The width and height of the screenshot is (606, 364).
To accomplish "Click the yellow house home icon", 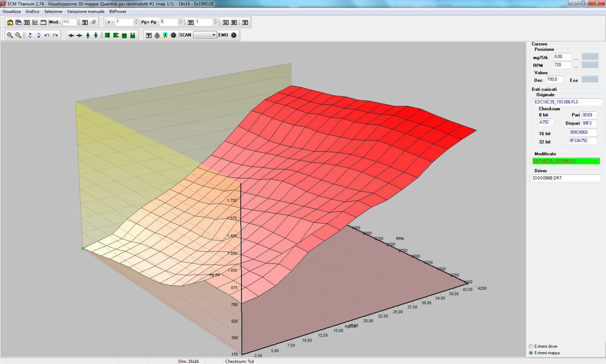I will [x=10, y=22].
